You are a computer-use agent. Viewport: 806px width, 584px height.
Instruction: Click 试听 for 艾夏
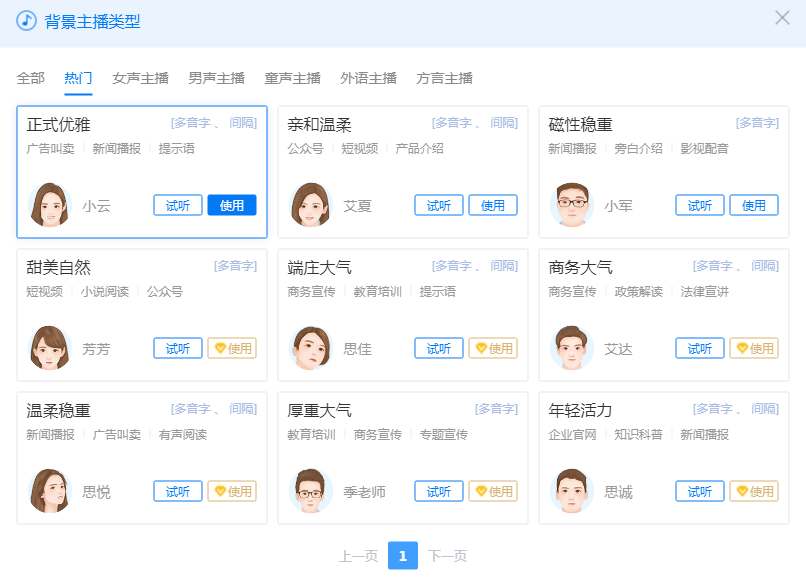point(439,206)
